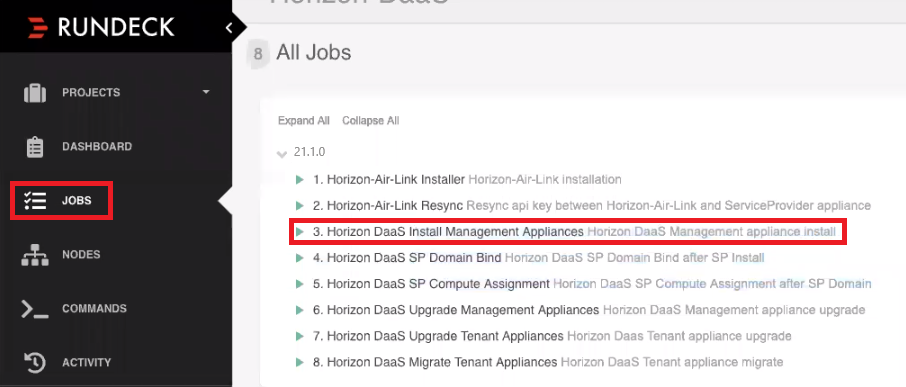Open job 6. Horizon DaaS Upgrade Management Appliances
Image resolution: width=906 pixels, height=387 pixels.
click(456, 310)
